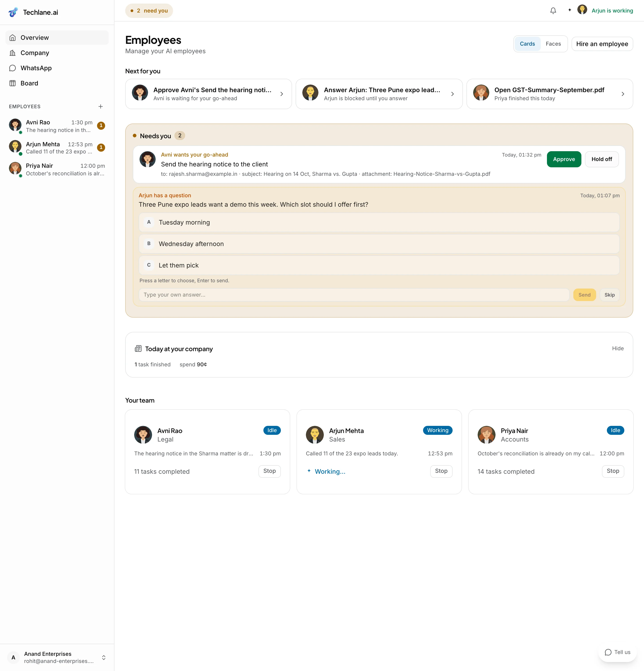The height and width of the screenshot is (671, 644).
Task: Click the sparkle icon beside Arjun's avatar
Action: click(569, 10)
